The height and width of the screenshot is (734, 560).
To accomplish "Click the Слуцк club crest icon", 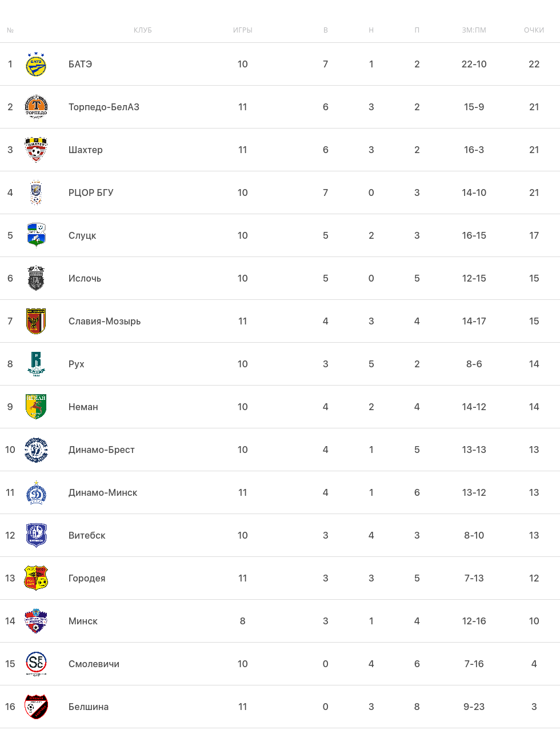I will click(36, 235).
